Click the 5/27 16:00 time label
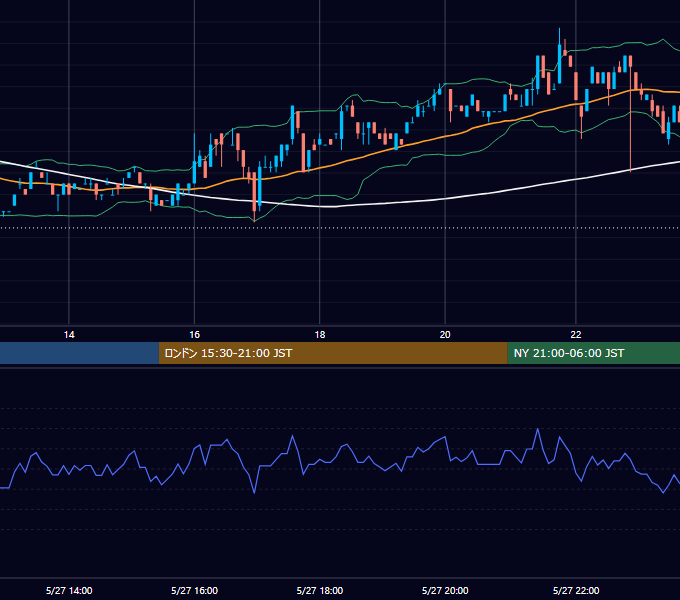The width and height of the screenshot is (680, 600). [x=194, y=590]
